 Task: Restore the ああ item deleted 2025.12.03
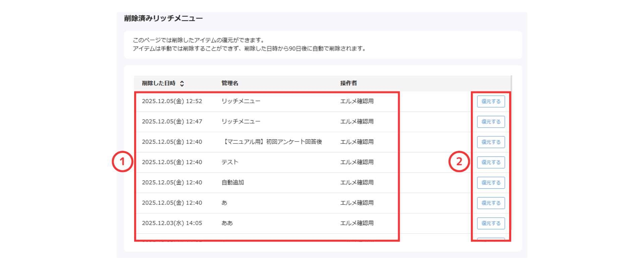pos(491,223)
